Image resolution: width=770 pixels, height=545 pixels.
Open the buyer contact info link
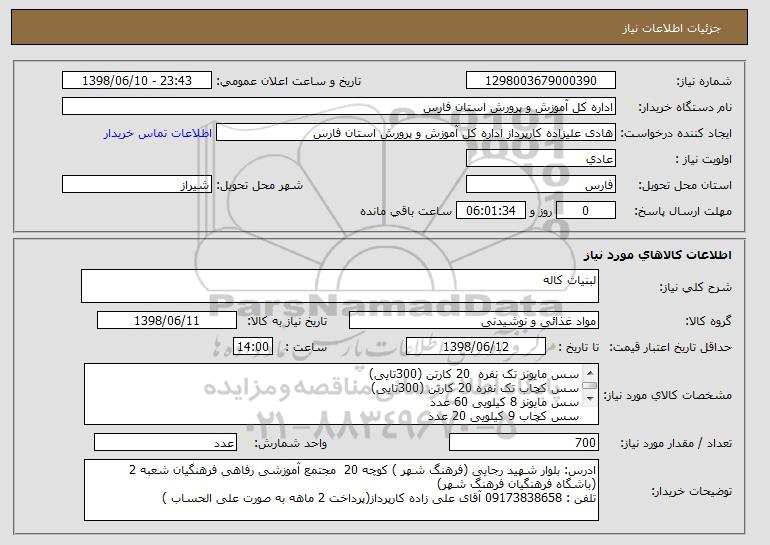tap(158, 133)
